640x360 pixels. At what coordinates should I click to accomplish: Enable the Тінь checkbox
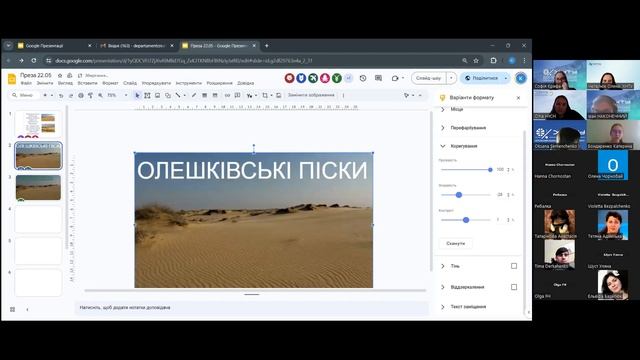pyautogui.click(x=514, y=266)
